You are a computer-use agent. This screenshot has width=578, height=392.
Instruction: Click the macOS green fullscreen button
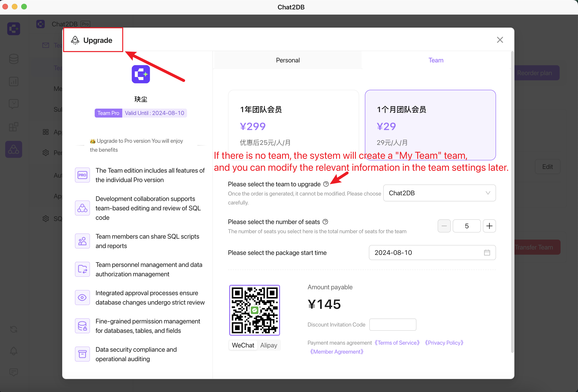tap(24, 6)
